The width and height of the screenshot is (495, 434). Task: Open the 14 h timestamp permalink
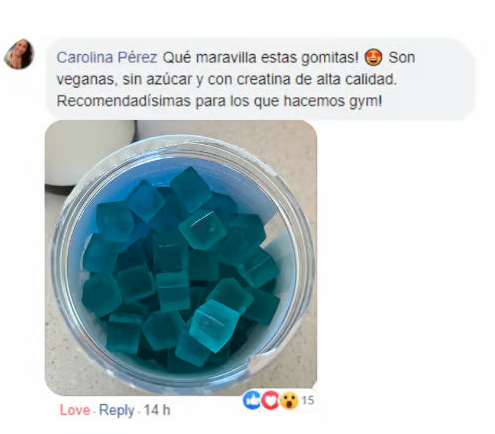(x=157, y=410)
